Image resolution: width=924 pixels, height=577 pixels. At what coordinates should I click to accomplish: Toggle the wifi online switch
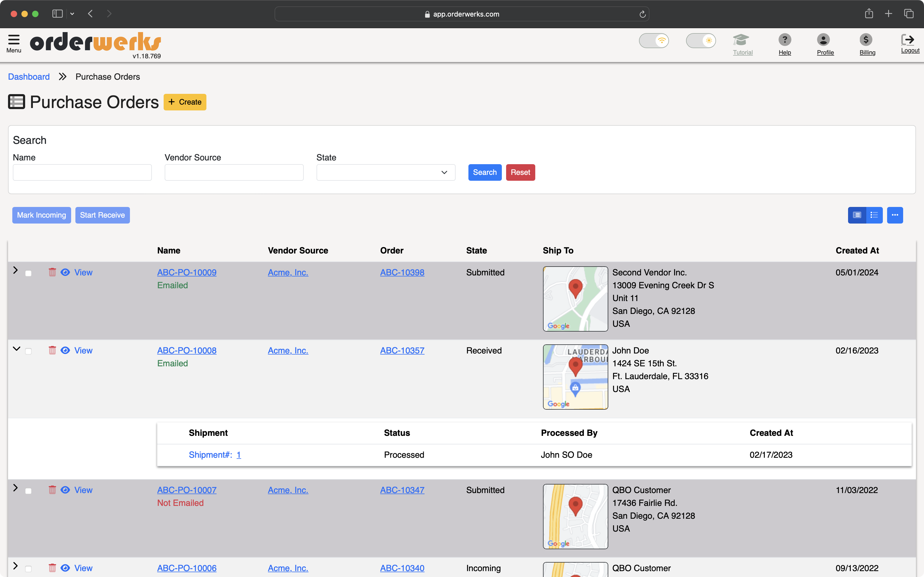click(654, 40)
